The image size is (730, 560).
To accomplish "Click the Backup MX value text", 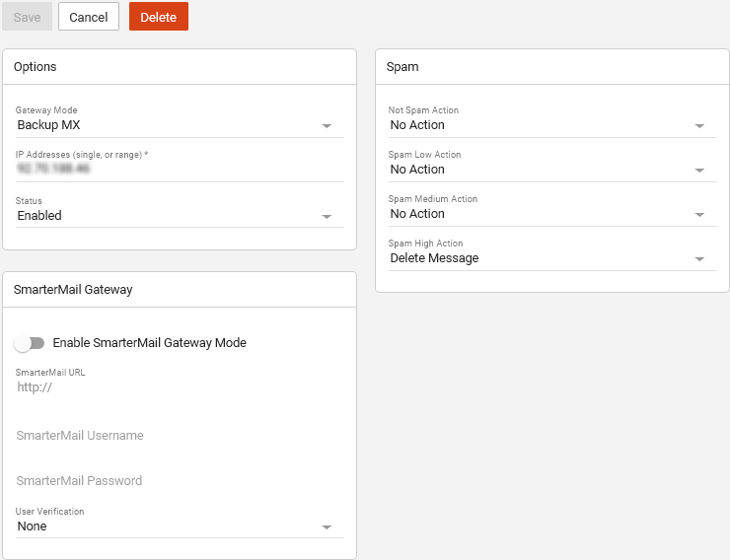I will coord(48,126).
